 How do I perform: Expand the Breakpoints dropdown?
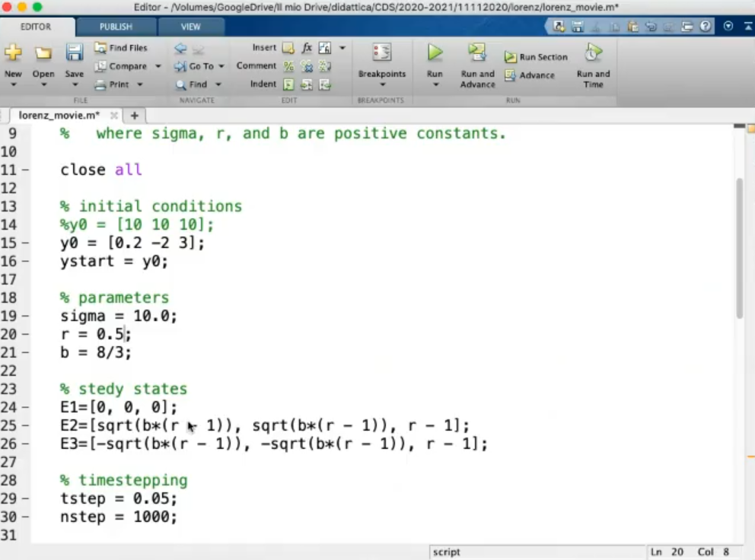coord(381,84)
